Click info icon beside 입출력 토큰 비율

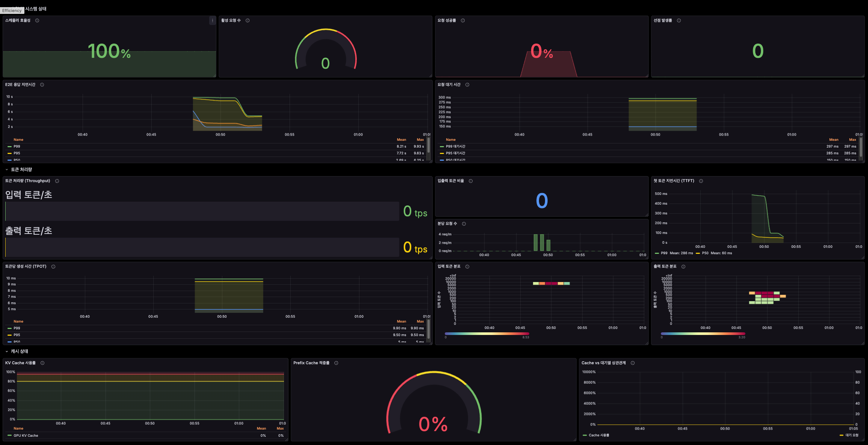click(x=471, y=181)
